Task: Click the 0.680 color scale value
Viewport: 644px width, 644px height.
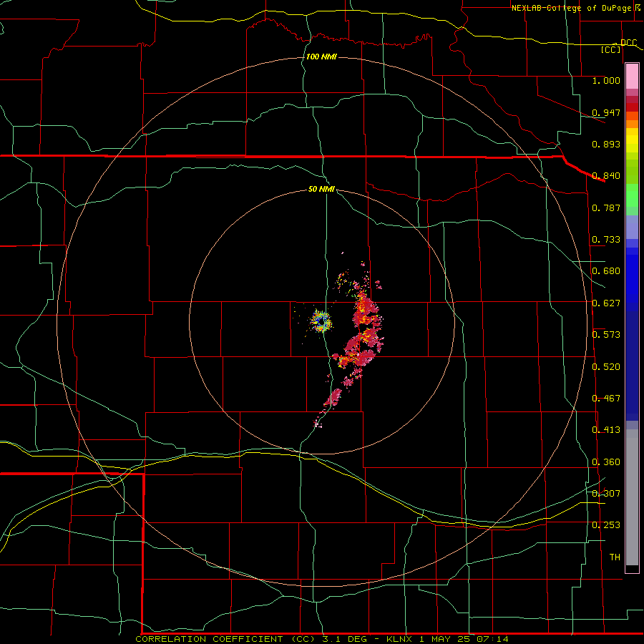Action: pos(606,271)
